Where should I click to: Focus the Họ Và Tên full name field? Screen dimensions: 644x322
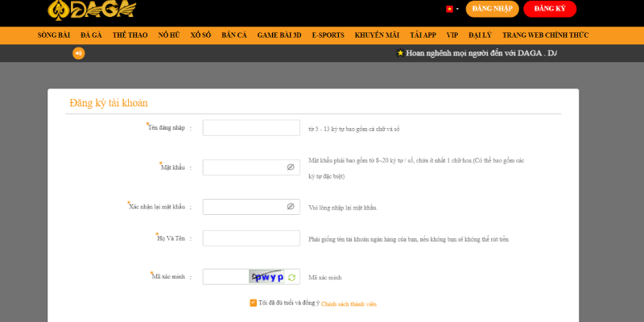[251, 238]
